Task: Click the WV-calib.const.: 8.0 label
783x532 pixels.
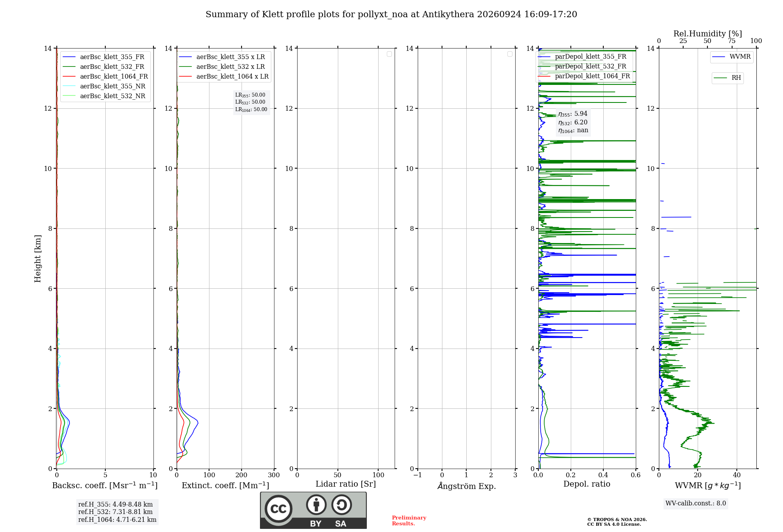Action: pos(696,503)
